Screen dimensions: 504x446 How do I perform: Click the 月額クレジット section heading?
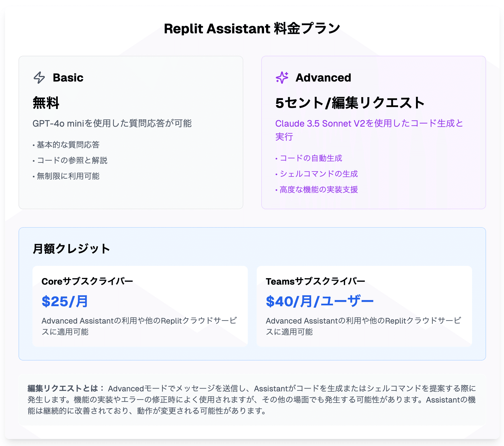[x=71, y=249]
